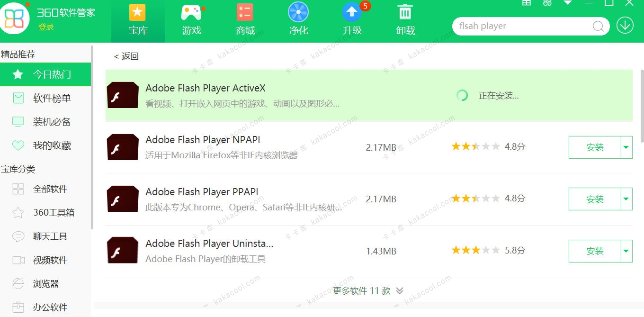The width and height of the screenshot is (644, 317).
Task: Click the flsah player search field
Action: click(x=523, y=26)
